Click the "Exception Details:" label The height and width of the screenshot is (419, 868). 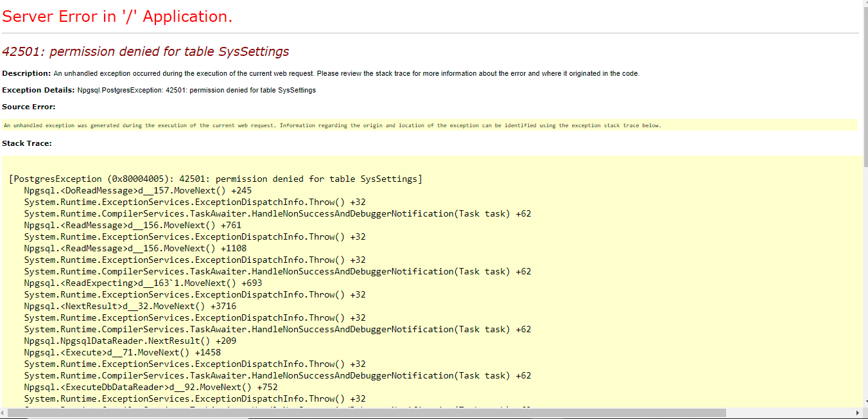click(39, 90)
